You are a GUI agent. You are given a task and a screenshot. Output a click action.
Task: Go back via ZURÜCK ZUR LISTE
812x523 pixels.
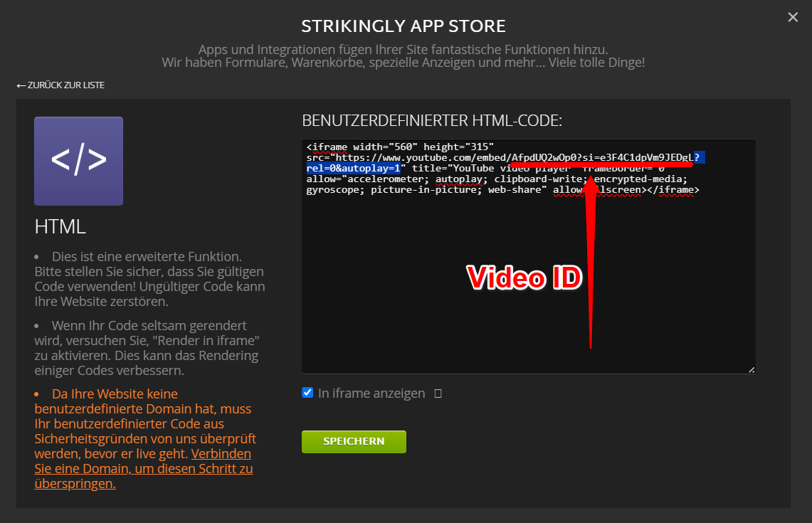point(60,85)
